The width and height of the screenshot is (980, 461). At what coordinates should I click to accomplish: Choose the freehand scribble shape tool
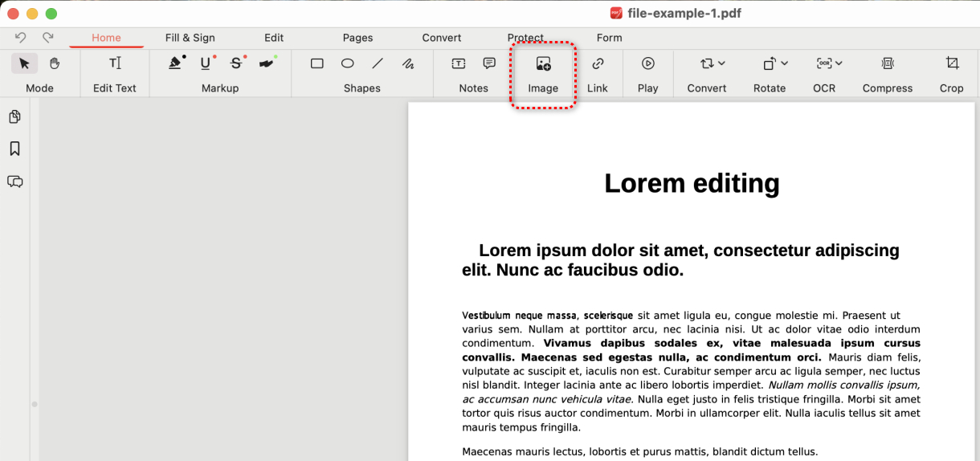pos(408,63)
